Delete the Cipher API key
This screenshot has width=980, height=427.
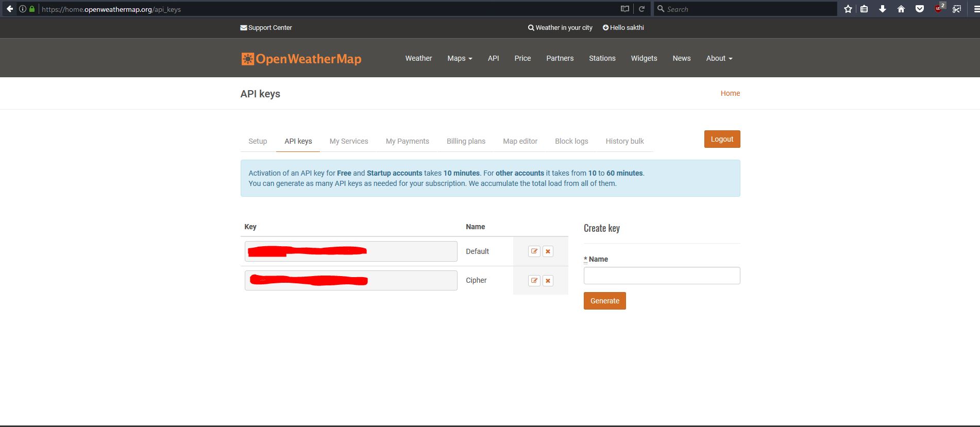[548, 281]
